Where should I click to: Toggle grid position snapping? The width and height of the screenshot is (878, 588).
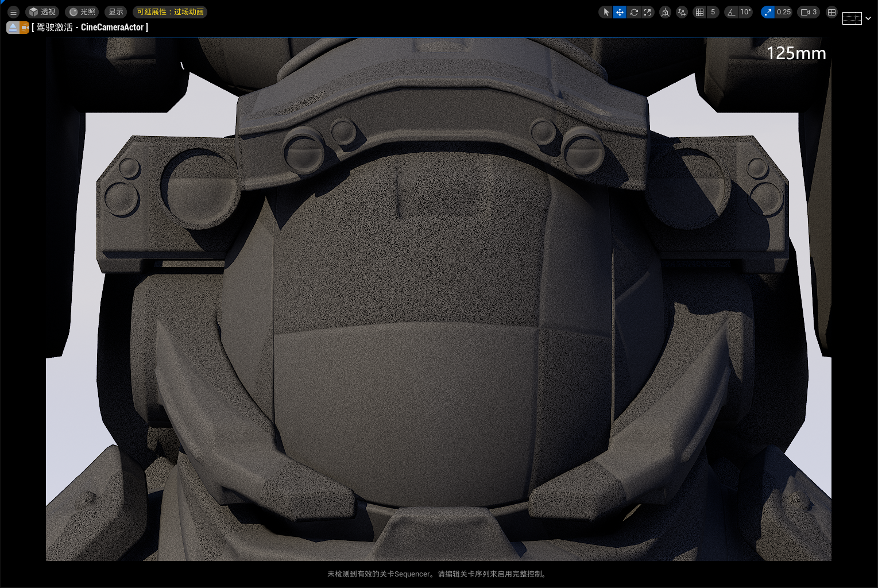tap(699, 12)
